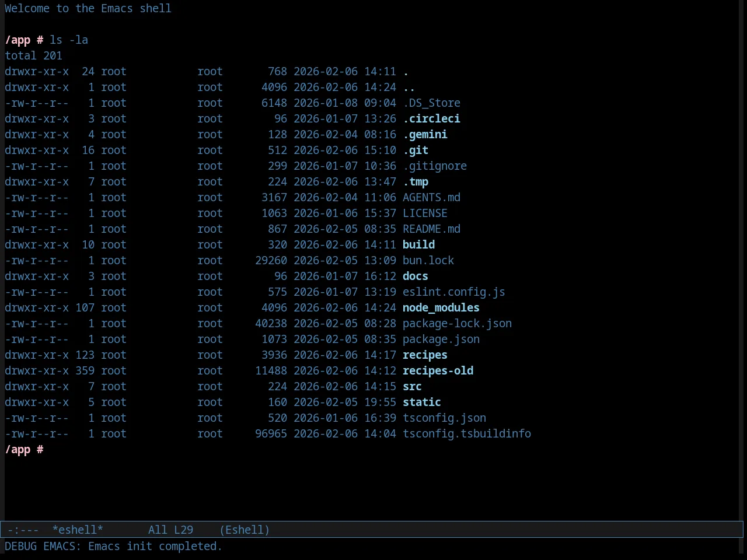Select the AGENTS.md file name
The width and height of the screenshot is (747, 560).
431,197
